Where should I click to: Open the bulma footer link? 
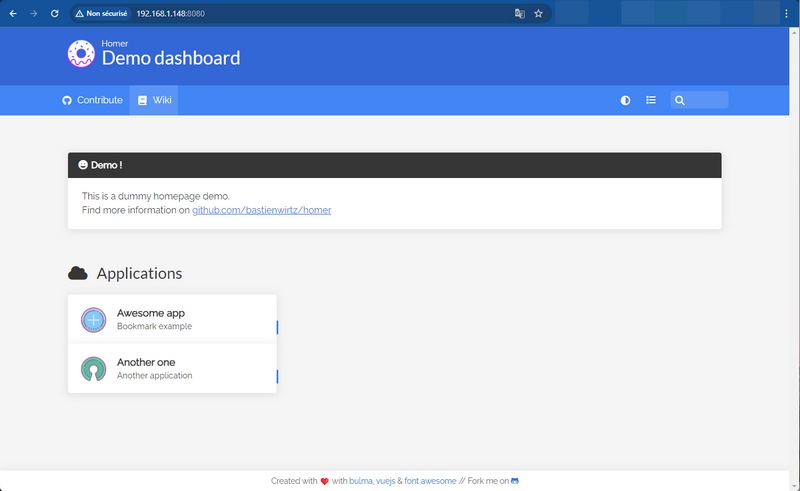[x=360, y=481]
